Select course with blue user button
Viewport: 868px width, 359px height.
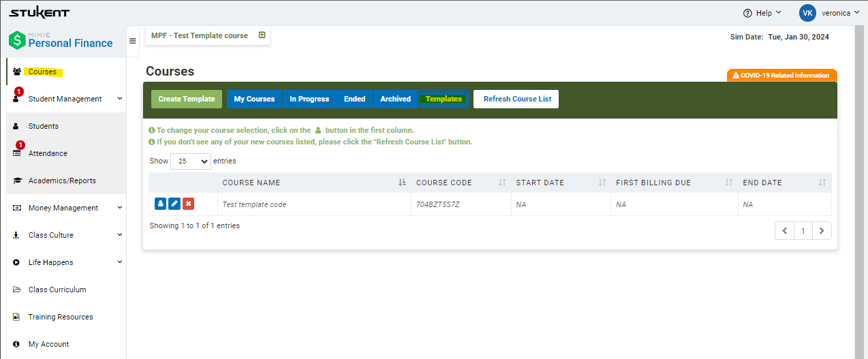click(160, 204)
